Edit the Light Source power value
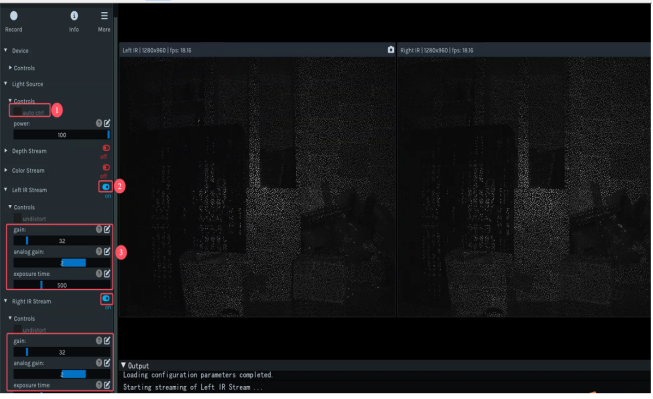This screenshot has width=653, height=399. (x=107, y=123)
